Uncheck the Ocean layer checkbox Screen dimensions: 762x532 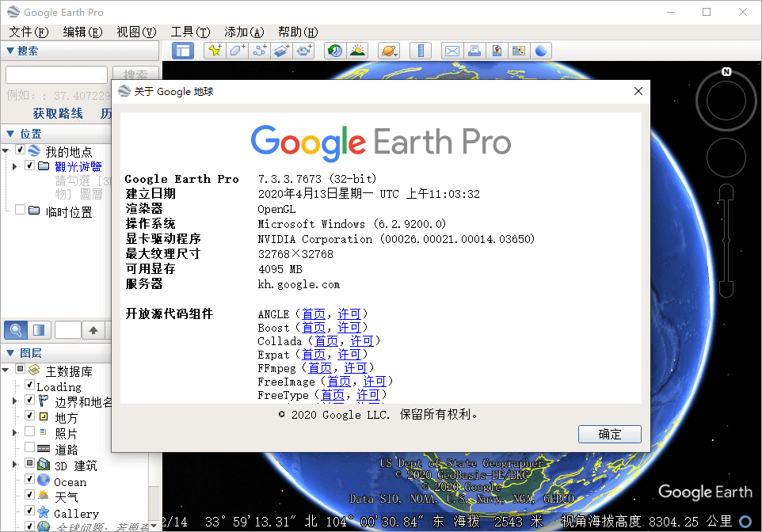tap(29, 480)
